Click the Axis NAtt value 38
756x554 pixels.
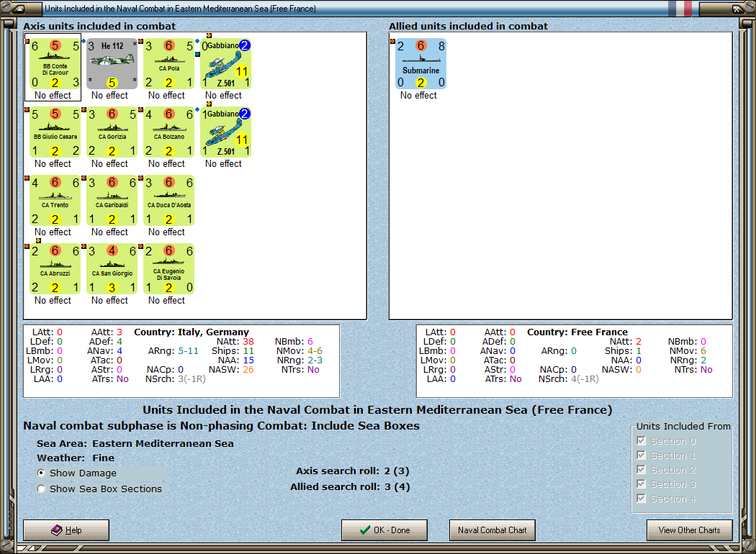click(x=248, y=342)
